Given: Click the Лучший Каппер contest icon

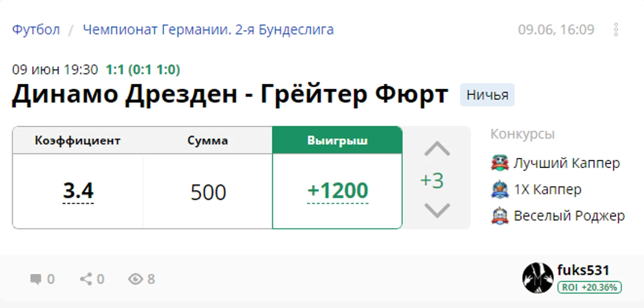Looking at the screenshot, I should [x=500, y=163].
